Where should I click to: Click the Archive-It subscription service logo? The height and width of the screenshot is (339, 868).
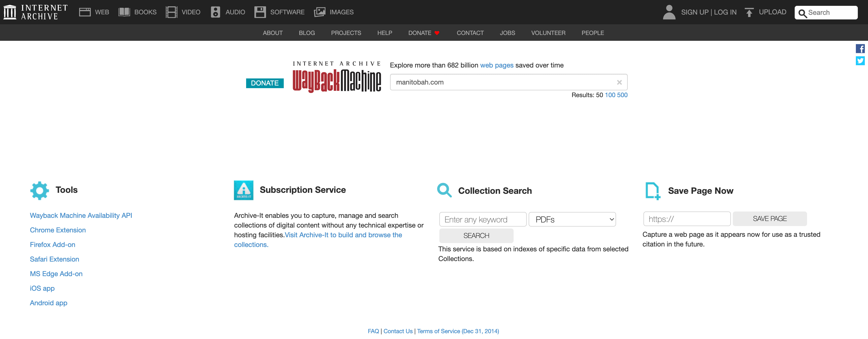[244, 190]
